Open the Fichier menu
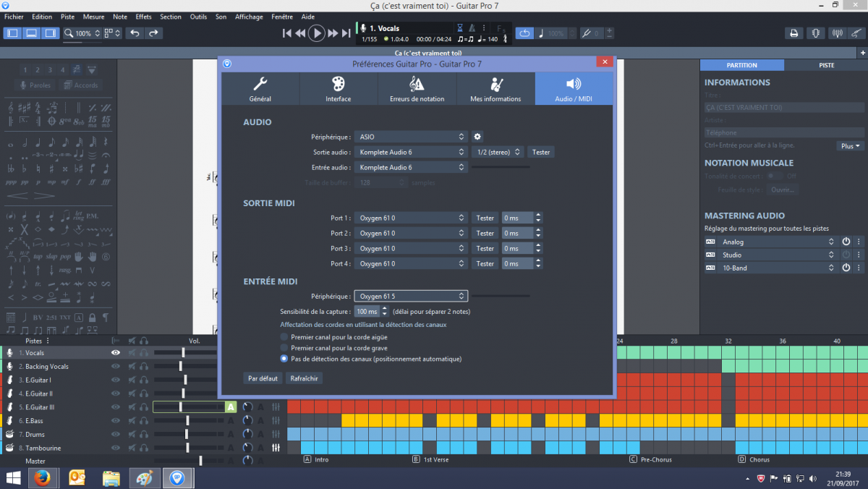The width and height of the screenshot is (868, 489). tap(14, 17)
